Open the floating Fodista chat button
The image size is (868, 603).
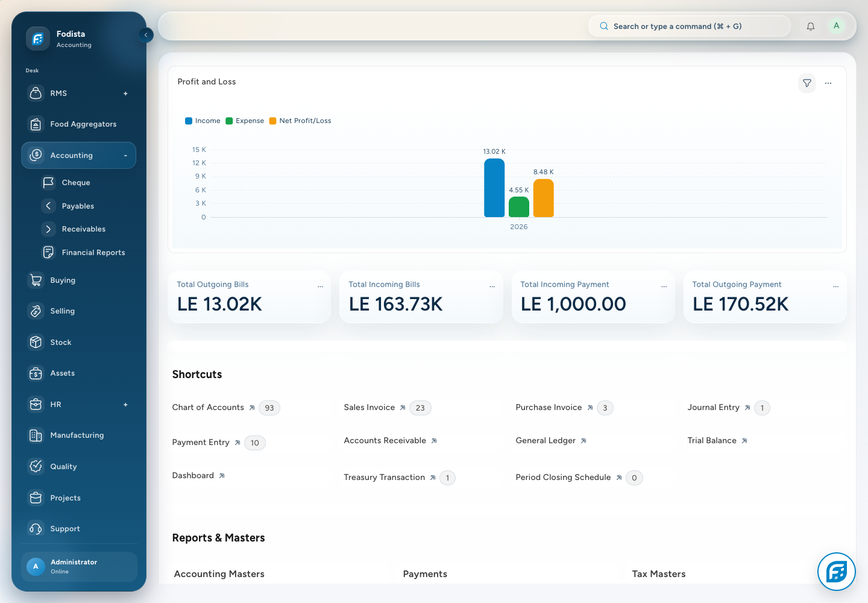pos(837,572)
